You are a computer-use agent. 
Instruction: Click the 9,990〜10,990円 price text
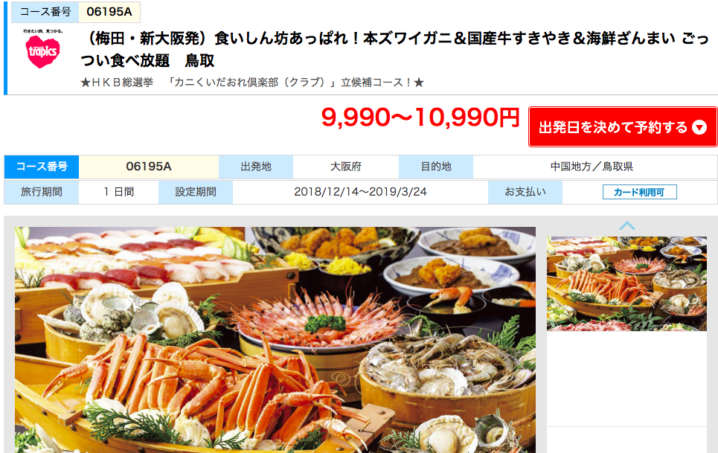(x=420, y=118)
